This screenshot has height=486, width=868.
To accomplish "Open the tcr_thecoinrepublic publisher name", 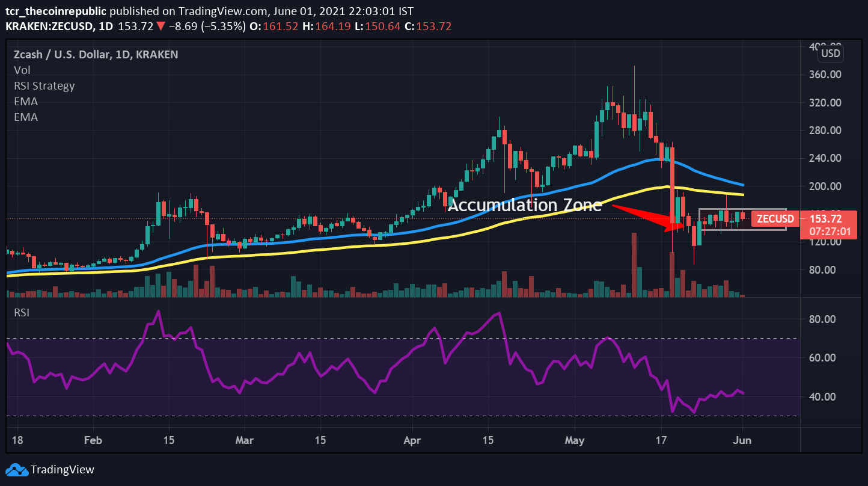I will [57, 11].
